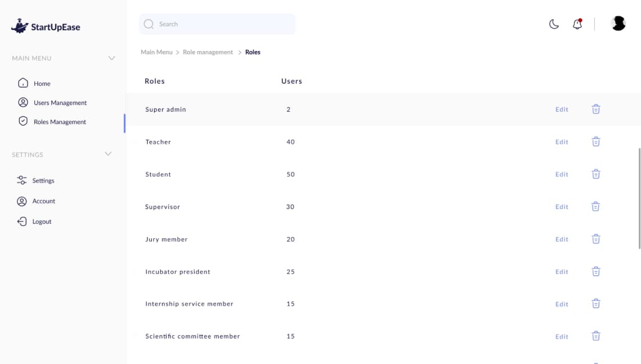This screenshot has width=641, height=364.
Task: Select the Incubator president role name
Action: pyautogui.click(x=178, y=272)
